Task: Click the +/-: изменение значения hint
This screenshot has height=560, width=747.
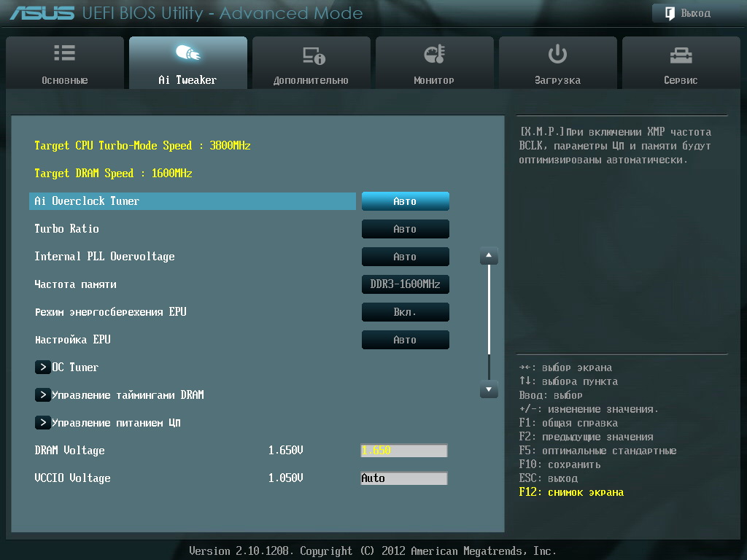Action: coord(589,410)
